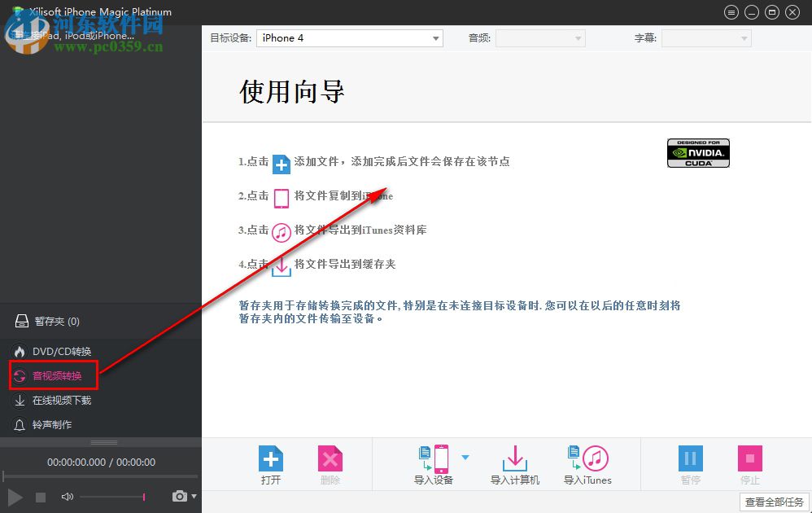Click the 导入计算机 export icon
812x513 pixels.
(515, 458)
